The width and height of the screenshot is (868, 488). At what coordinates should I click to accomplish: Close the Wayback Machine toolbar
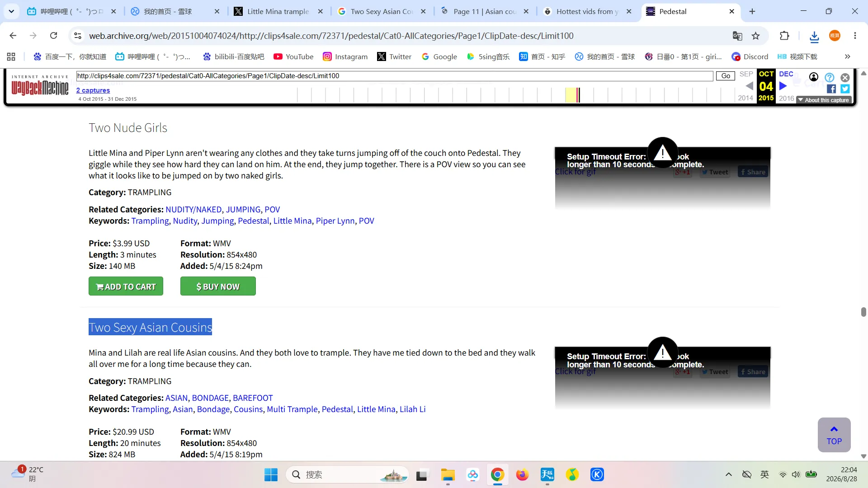(845, 77)
